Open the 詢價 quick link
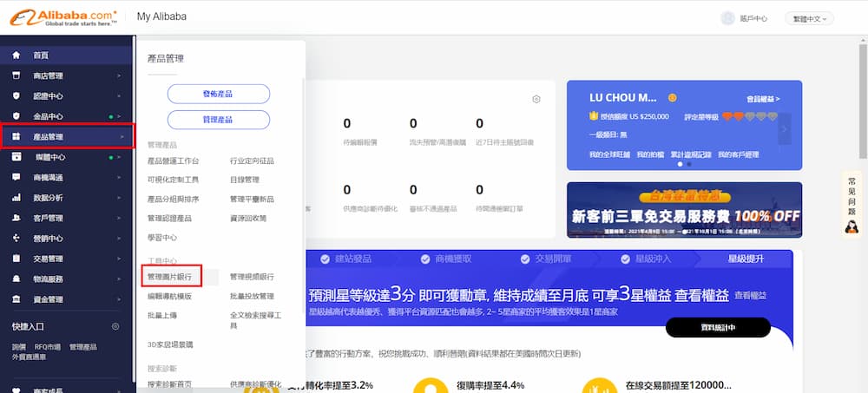The width and height of the screenshot is (868, 393). pos(19,347)
